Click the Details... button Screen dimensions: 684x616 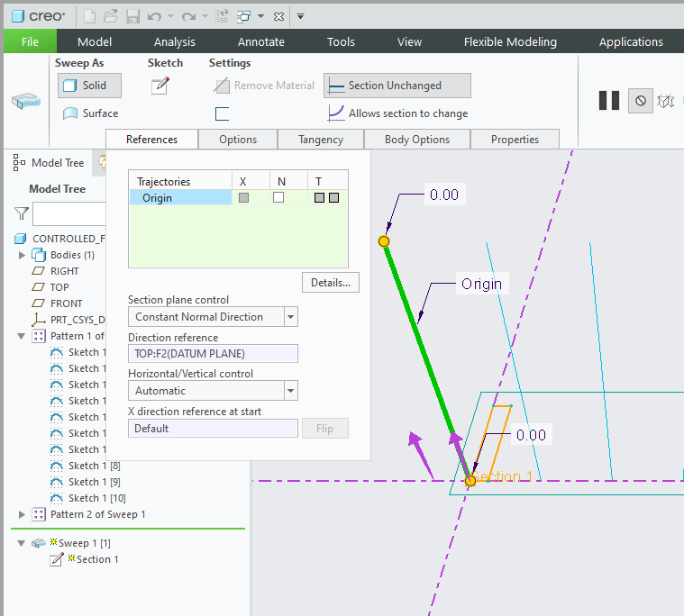tap(331, 283)
